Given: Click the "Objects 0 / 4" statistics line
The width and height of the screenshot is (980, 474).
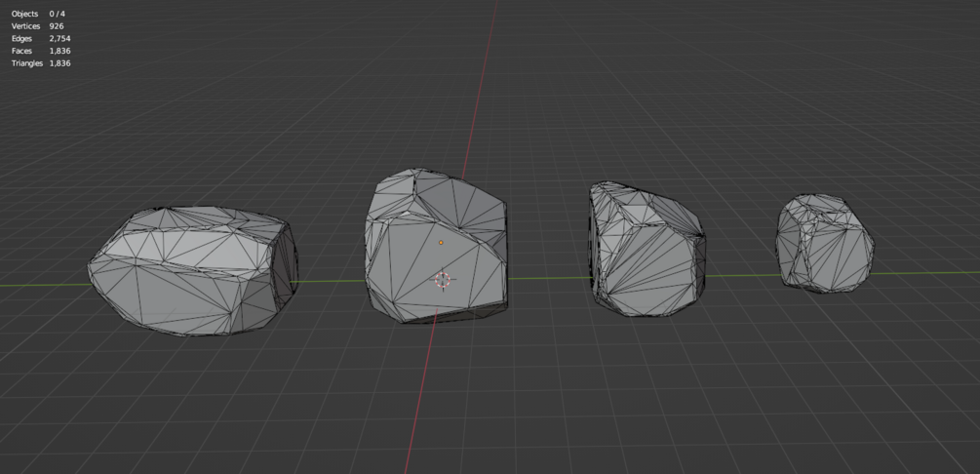Looking at the screenshot, I should (x=38, y=14).
